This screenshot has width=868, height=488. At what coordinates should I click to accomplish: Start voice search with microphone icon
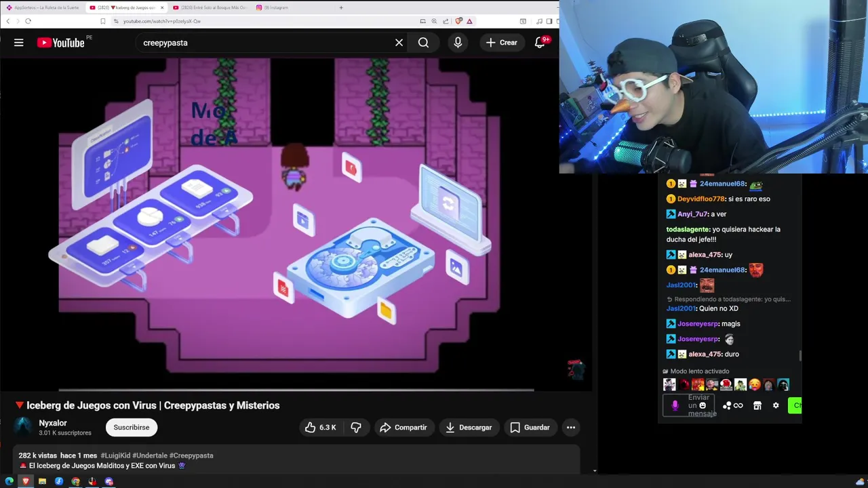click(x=458, y=43)
